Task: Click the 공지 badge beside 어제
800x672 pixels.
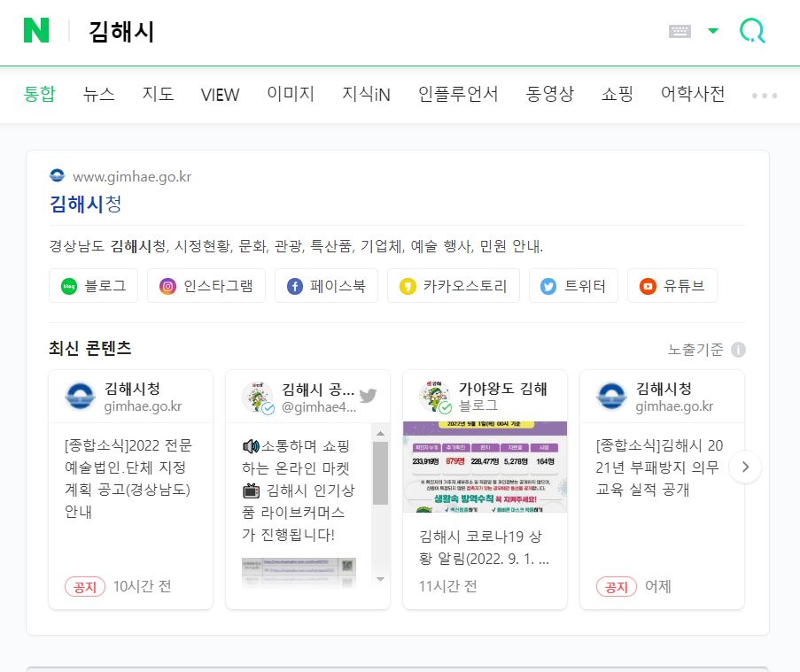Action: [617, 587]
